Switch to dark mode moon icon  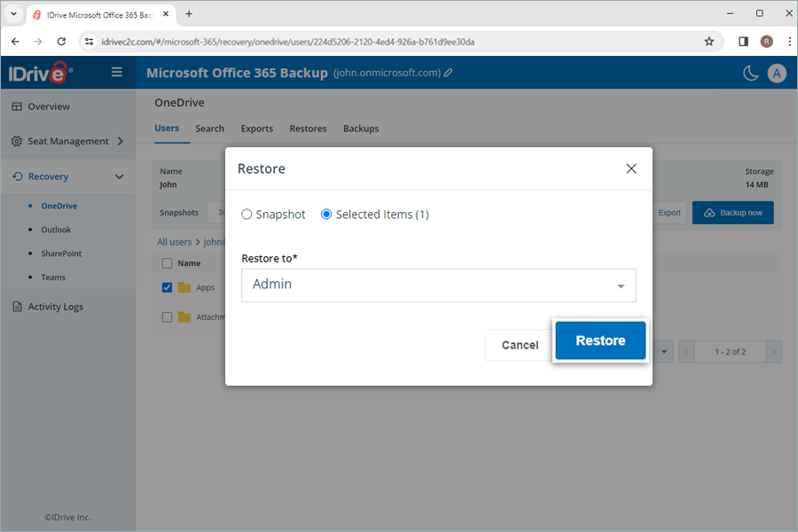[750, 74]
